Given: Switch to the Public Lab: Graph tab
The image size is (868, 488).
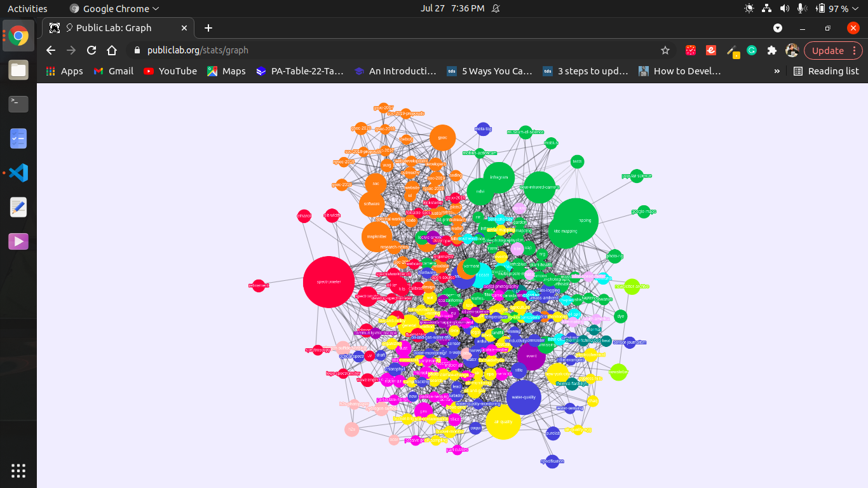Looking at the screenshot, I should click(118, 28).
